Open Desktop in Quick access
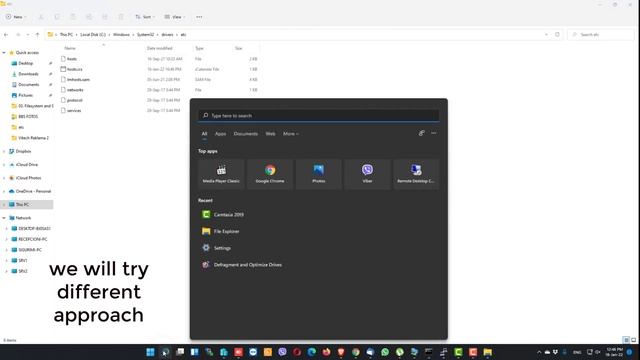The image size is (640, 360). pyautogui.click(x=25, y=63)
